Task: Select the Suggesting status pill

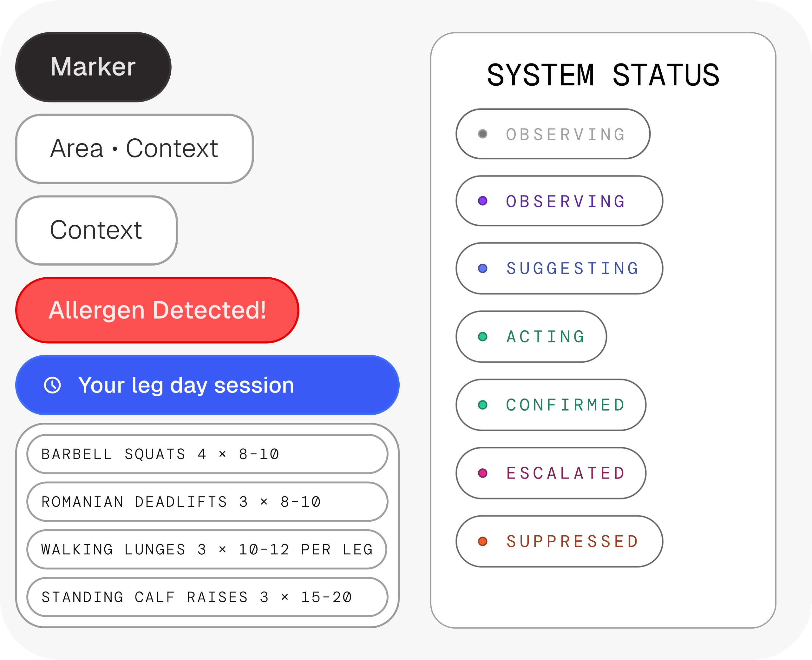Action: point(559,268)
